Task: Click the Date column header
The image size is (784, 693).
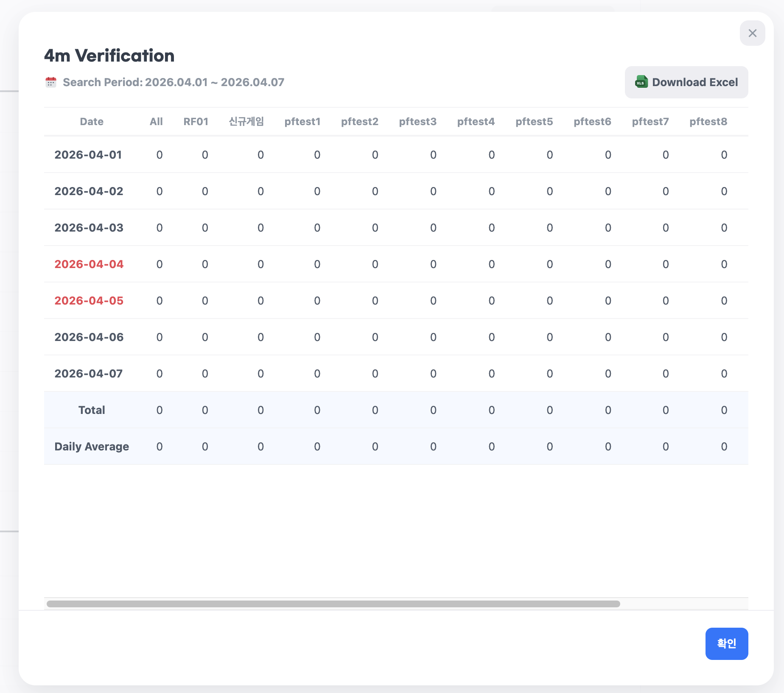Action: (92, 122)
